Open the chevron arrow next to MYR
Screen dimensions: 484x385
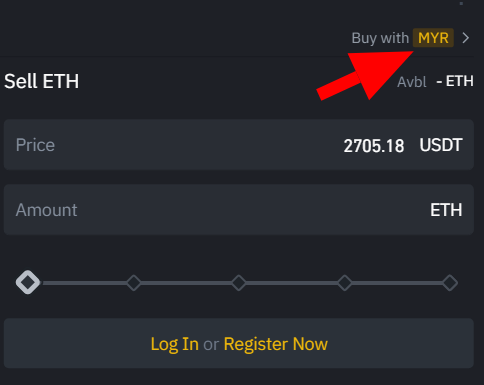point(466,38)
